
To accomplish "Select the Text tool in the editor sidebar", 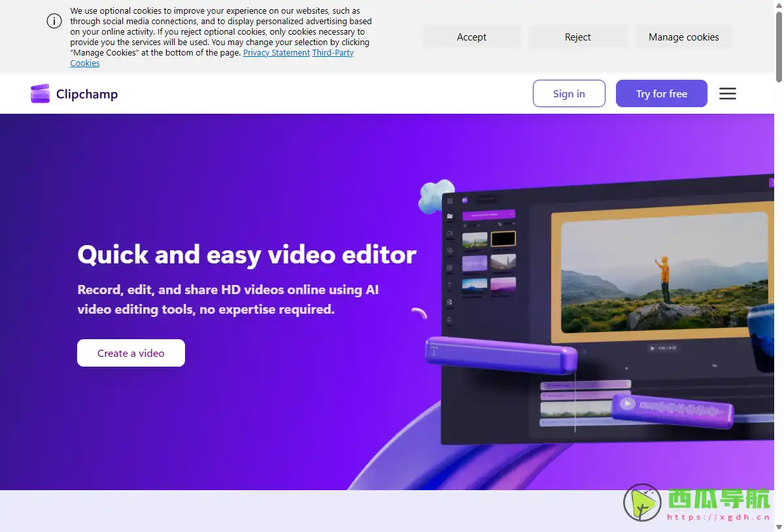I will pyautogui.click(x=449, y=282).
